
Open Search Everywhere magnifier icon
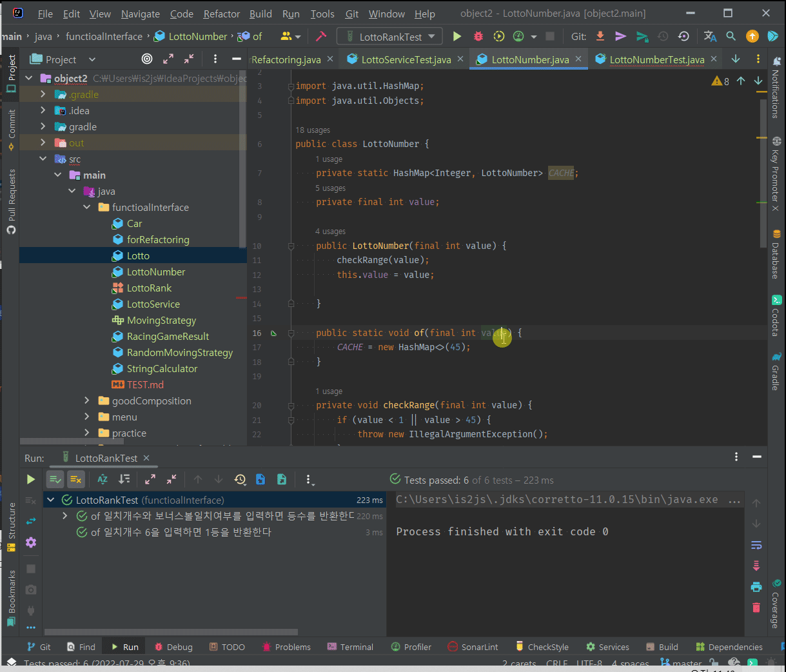tap(731, 37)
